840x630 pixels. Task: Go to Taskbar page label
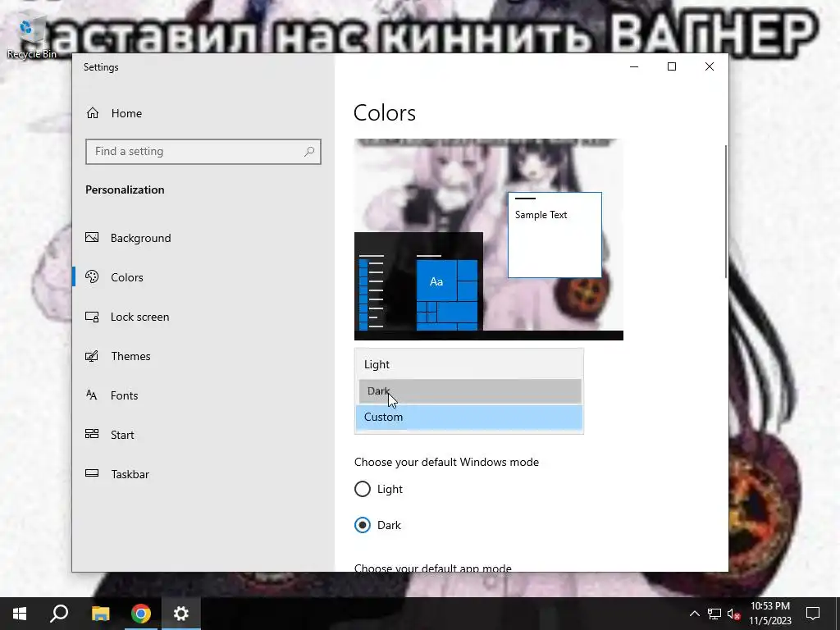[130, 474]
